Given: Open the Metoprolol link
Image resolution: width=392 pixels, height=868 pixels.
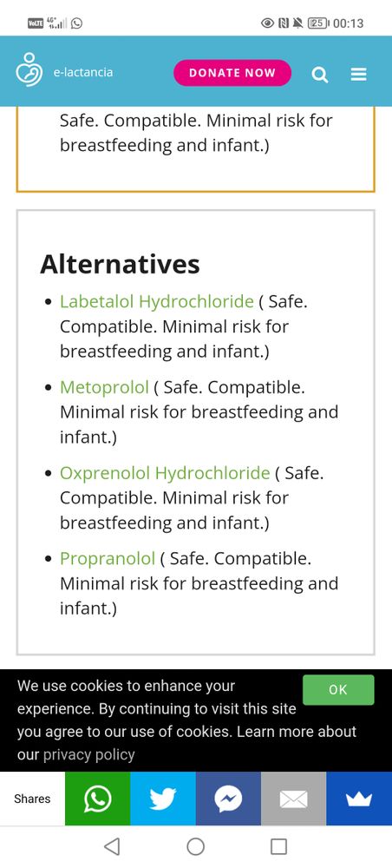Looking at the screenshot, I should 104,387.
